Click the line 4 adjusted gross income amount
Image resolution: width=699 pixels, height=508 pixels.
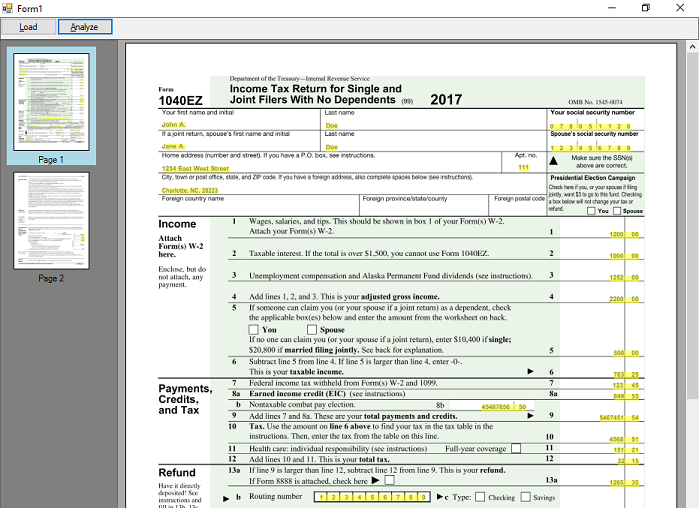pyautogui.click(x=624, y=299)
